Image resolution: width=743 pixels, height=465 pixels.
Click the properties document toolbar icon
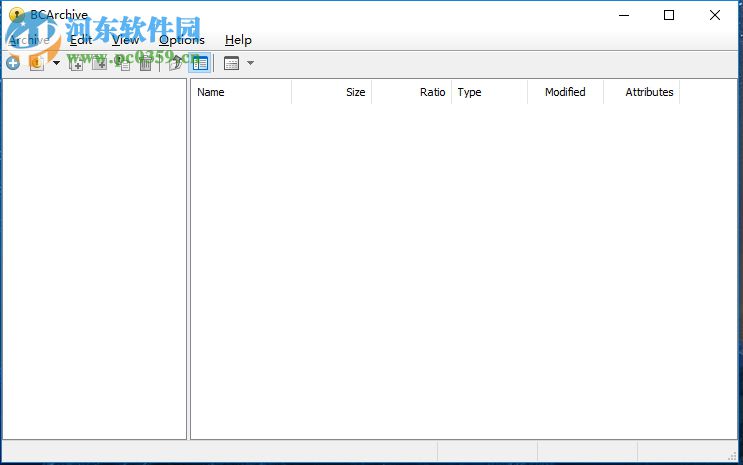click(x=123, y=63)
